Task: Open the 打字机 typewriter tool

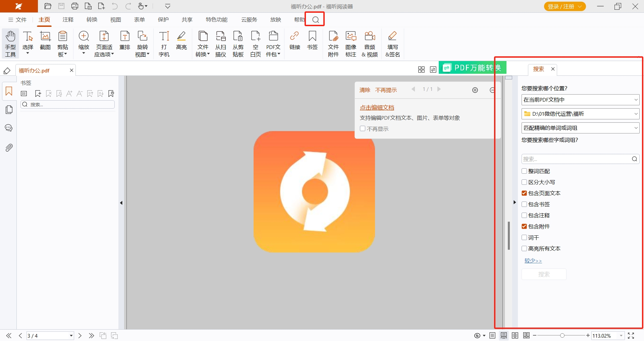Action: pyautogui.click(x=164, y=44)
